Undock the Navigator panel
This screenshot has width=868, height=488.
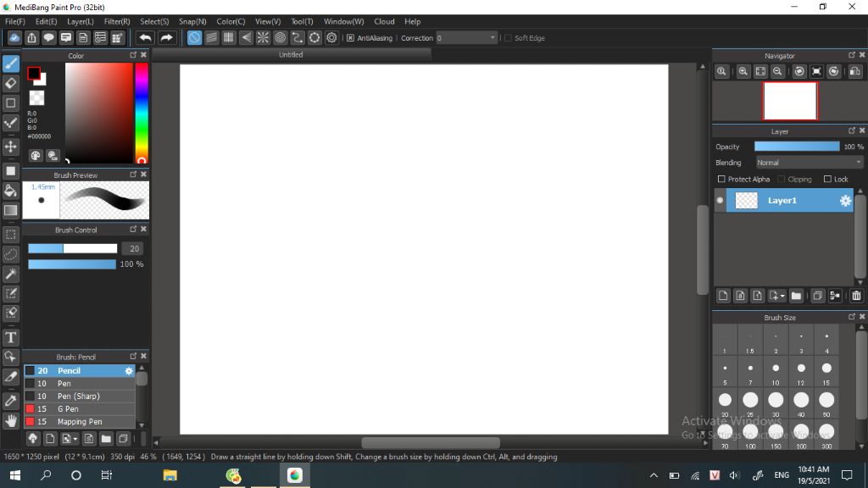[x=851, y=55]
